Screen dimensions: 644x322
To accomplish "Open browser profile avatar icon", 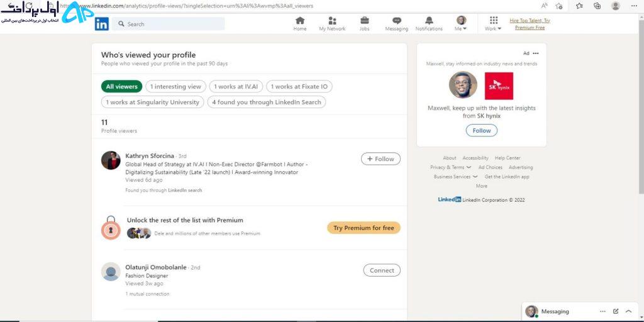I will pos(615,6).
